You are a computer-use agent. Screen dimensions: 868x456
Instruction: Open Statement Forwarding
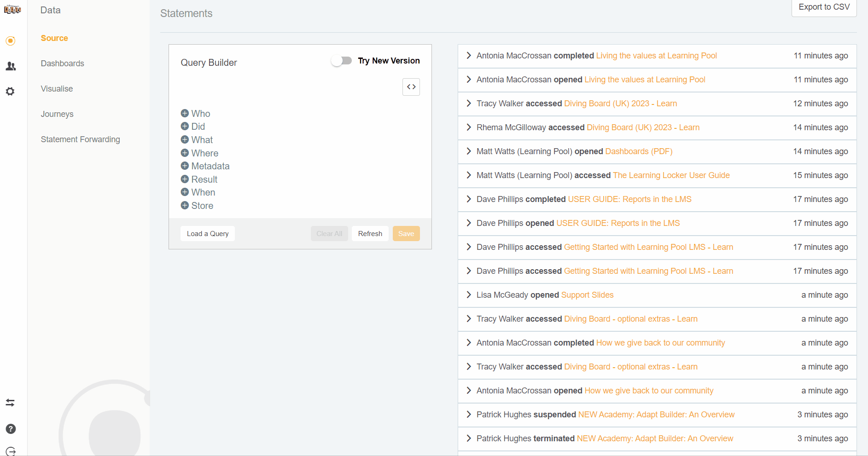point(80,139)
